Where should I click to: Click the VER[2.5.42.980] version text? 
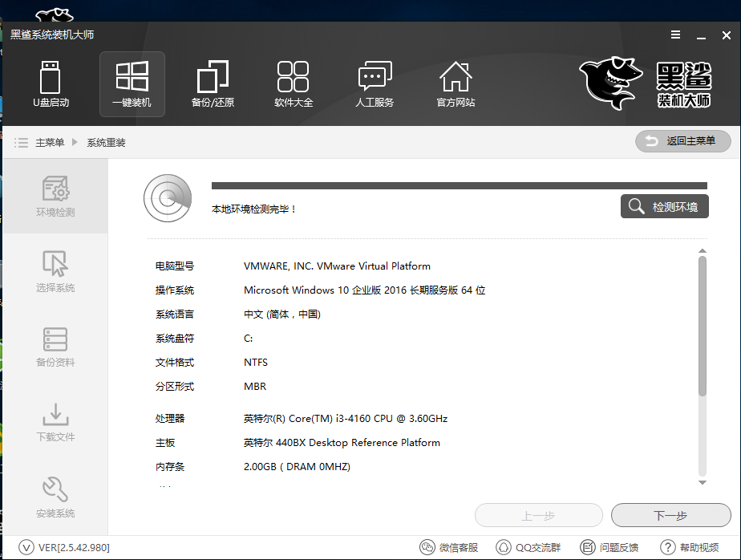click(x=75, y=548)
